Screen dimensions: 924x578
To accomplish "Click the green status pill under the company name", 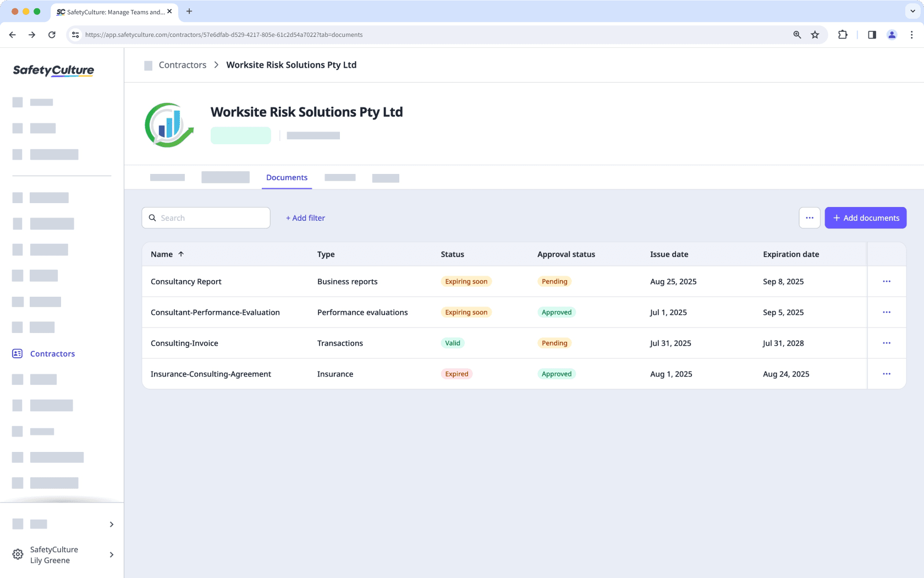I will point(240,135).
